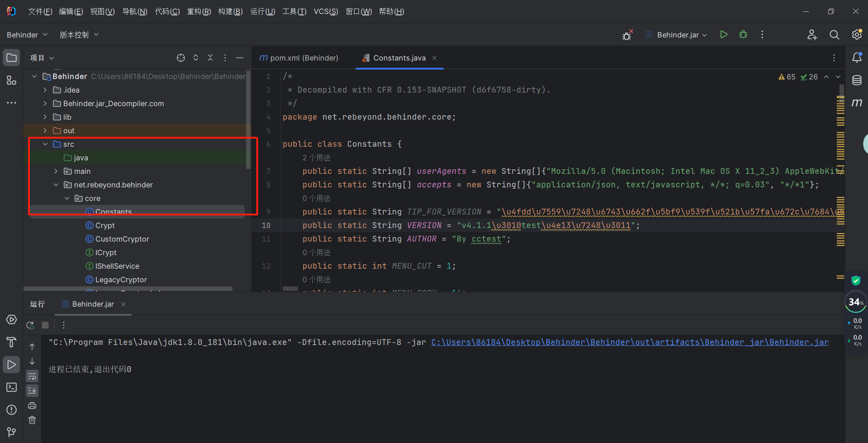
Task: Open the 编辑(E) menu
Action: click(x=71, y=11)
